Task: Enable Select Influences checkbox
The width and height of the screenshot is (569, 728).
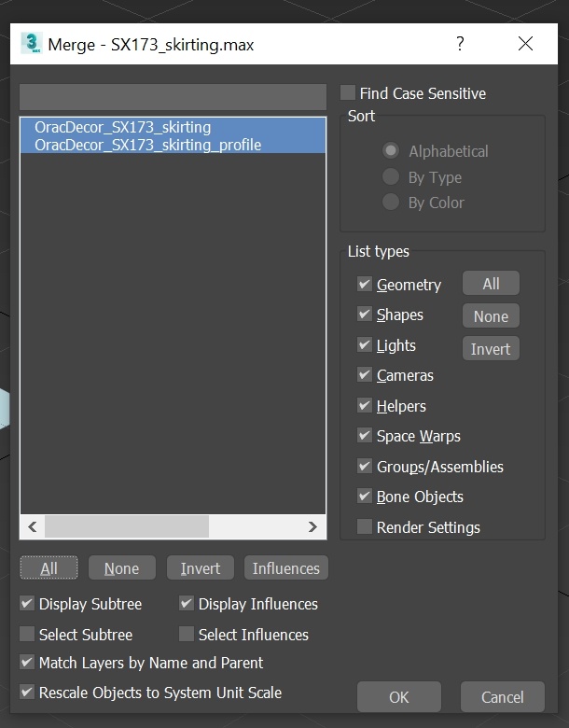Action: click(187, 634)
